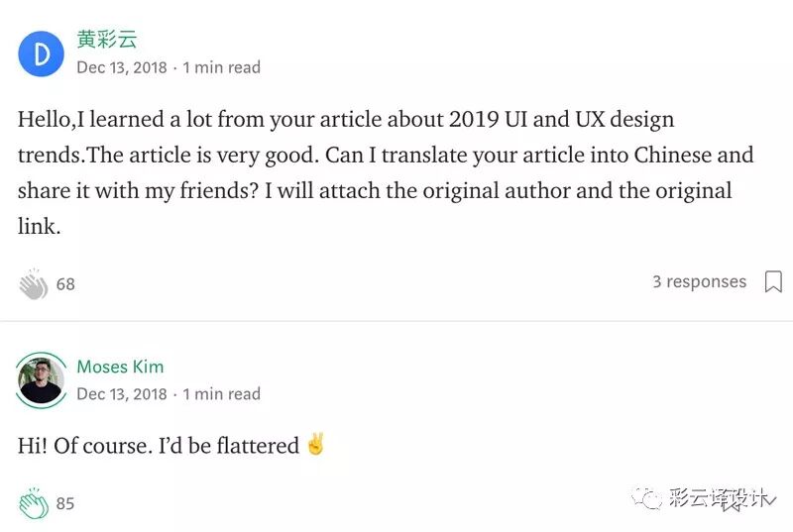Clap for Moses Kim's reply
Screen dimensions: 793x532
point(33,503)
